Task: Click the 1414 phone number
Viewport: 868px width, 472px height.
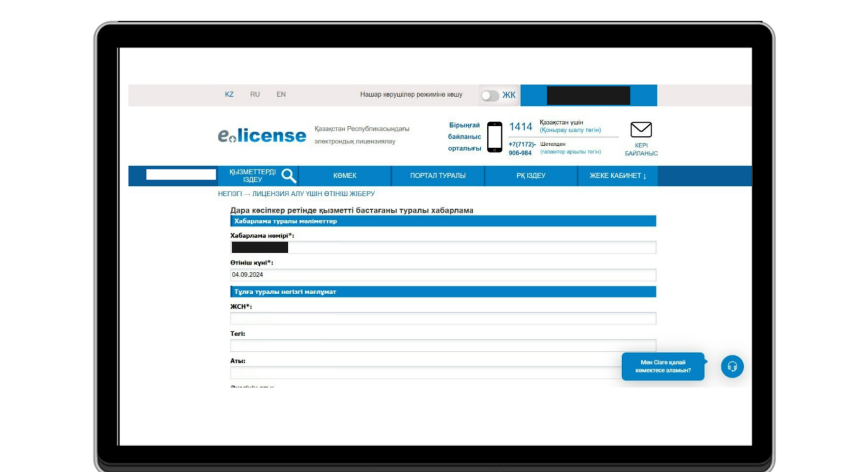Action: pyautogui.click(x=520, y=127)
